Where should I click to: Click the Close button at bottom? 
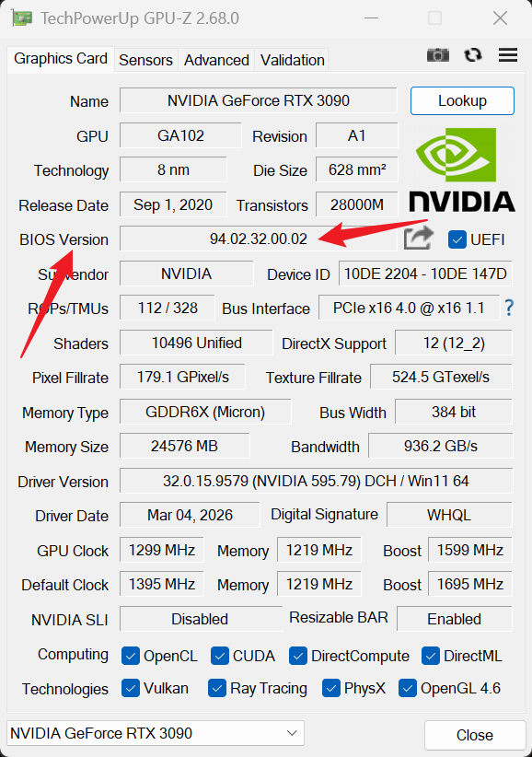(x=475, y=735)
